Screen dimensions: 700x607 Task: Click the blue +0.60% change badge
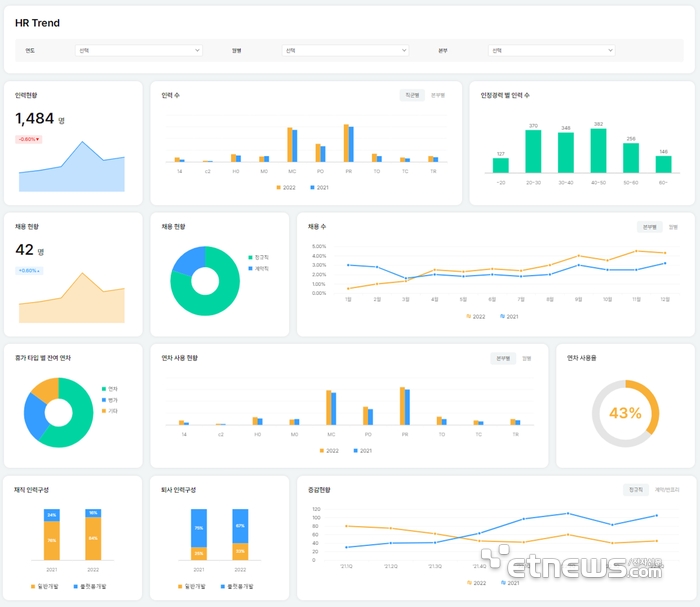pos(28,271)
